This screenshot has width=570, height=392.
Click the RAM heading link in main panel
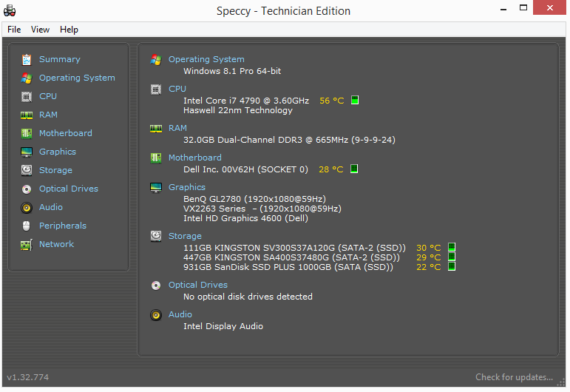[x=177, y=128]
